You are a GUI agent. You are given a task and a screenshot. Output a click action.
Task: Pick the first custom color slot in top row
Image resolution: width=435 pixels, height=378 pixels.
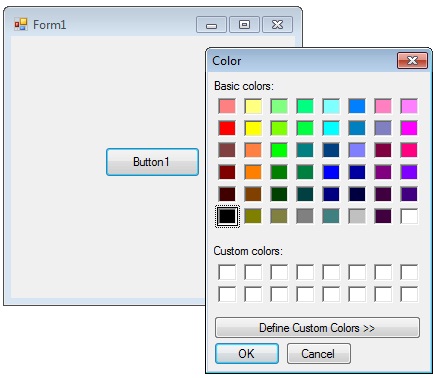point(227,272)
